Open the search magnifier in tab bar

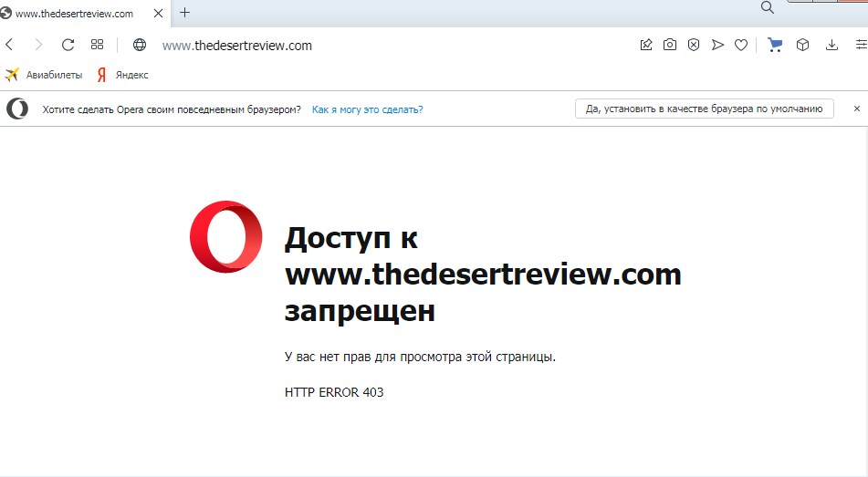(768, 7)
